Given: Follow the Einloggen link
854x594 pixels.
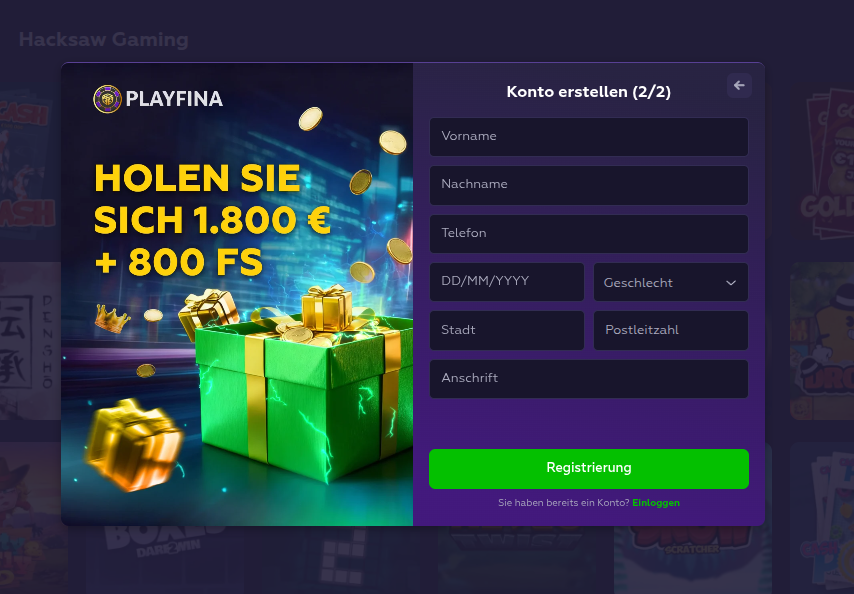Looking at the screenshot, I should pos(656,503).
